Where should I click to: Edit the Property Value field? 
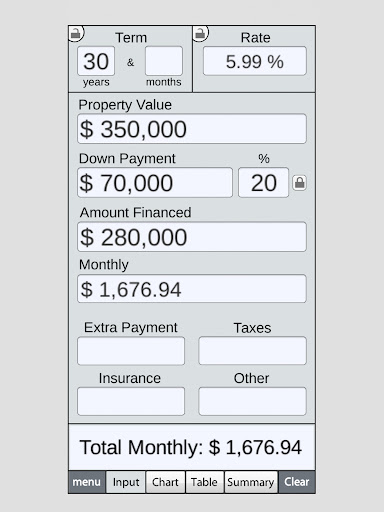click(192, 129)
